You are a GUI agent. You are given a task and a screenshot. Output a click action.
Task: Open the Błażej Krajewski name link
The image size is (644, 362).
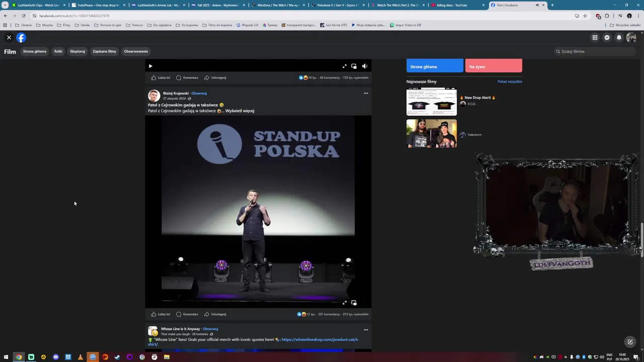click(176, 93)
